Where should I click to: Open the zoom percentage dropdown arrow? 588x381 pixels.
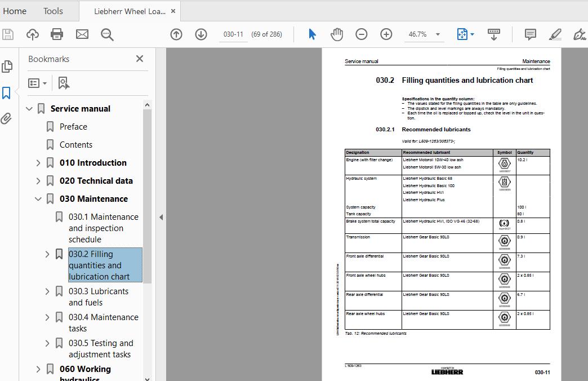pos(438,34)
